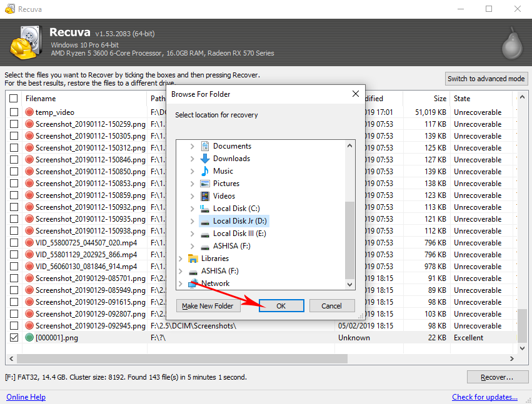Screen dimensions: 532x404
Task: Select ASHISA (F:) under Libraries in tree
Action: click(x=220, y=271)
